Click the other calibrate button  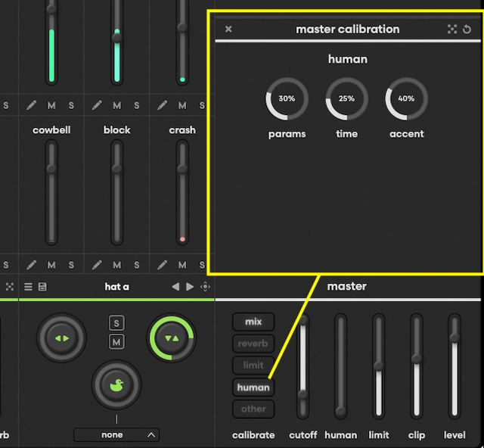[x=253, y=409]
